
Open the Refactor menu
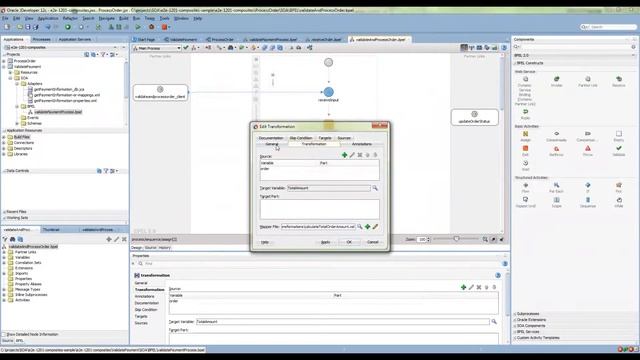coord(70,18)
